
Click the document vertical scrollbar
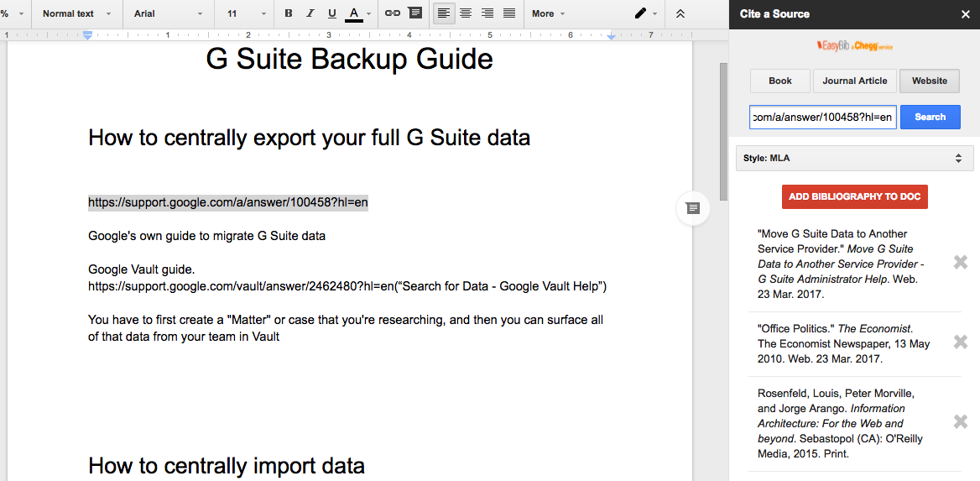[724, 131]
